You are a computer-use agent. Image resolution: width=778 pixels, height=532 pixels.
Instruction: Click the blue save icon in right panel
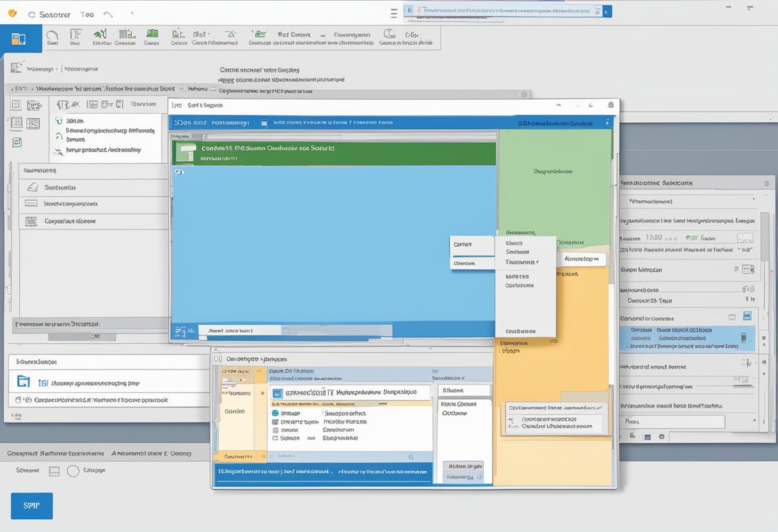(747, 316)
